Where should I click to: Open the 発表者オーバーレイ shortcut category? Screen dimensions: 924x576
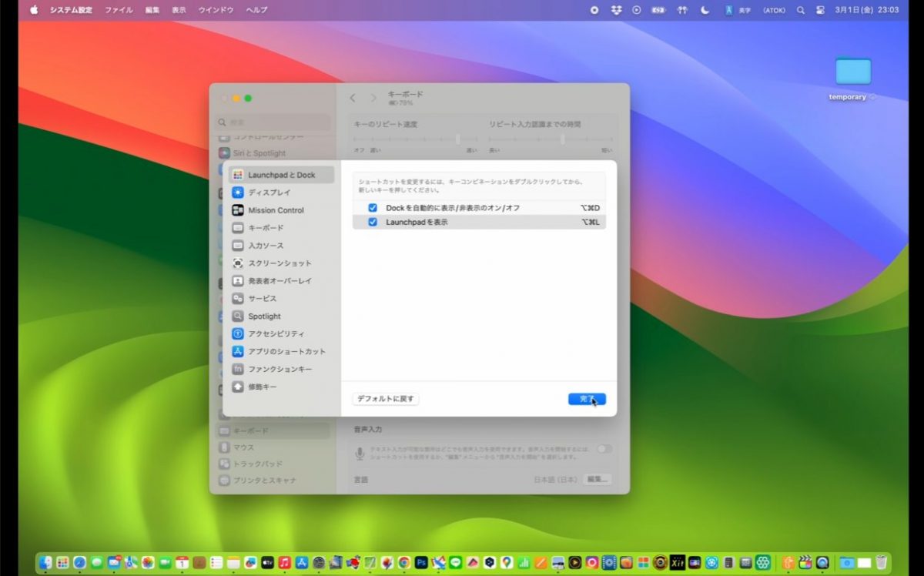click(x=282, y=281)
